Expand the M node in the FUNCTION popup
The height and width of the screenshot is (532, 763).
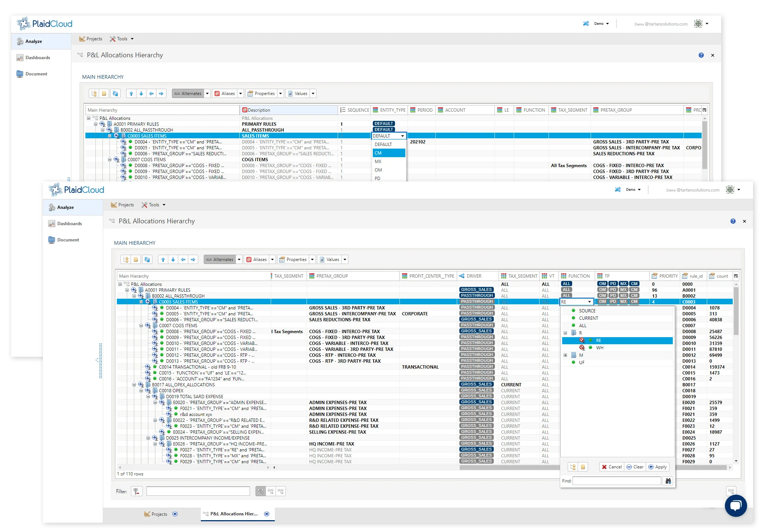(x=565, y=355)
